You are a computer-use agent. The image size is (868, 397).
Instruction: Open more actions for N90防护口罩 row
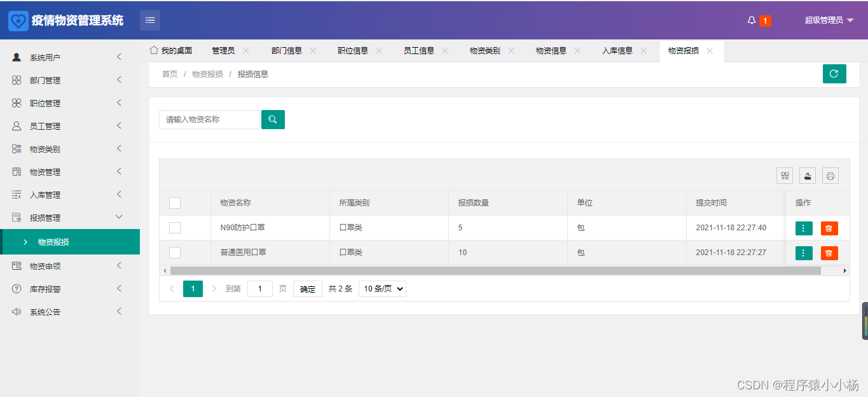tap(804, 228)
